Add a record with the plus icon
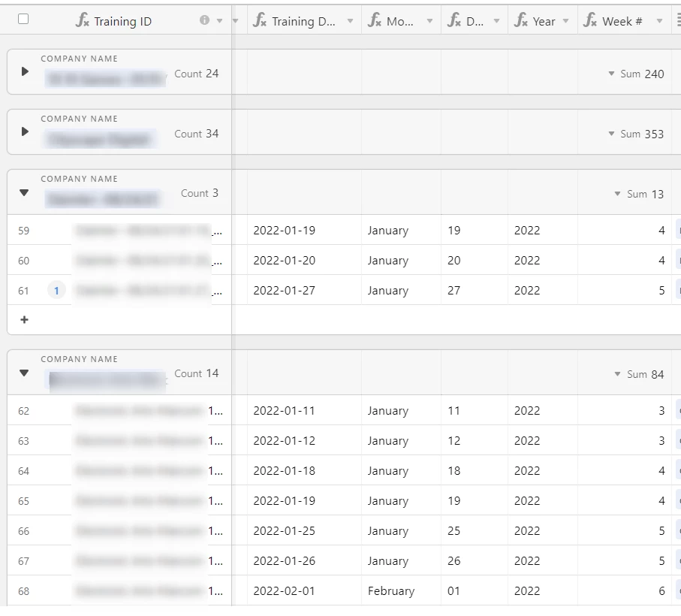Image resolution: width=681 pixels, height=616 pixels. (x=24, y=320)
